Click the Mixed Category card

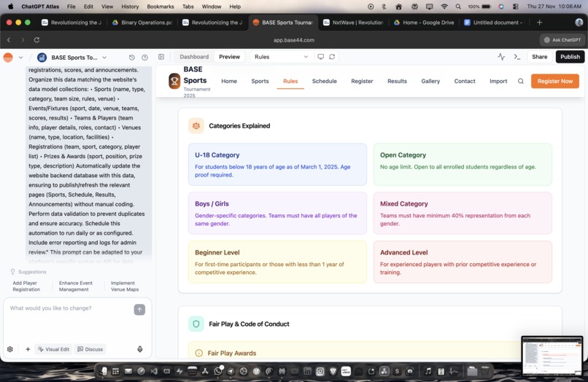pos(463,213)
